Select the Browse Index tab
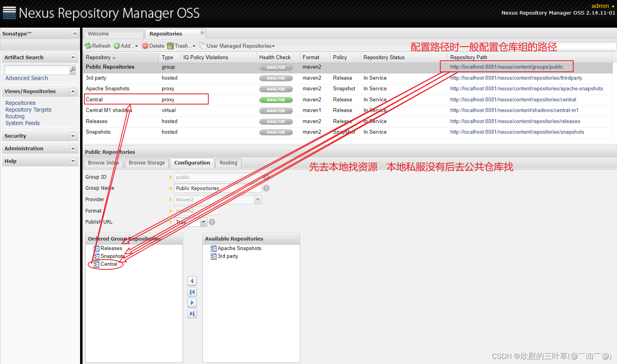 pyautogui.click(x=103, y=163)
